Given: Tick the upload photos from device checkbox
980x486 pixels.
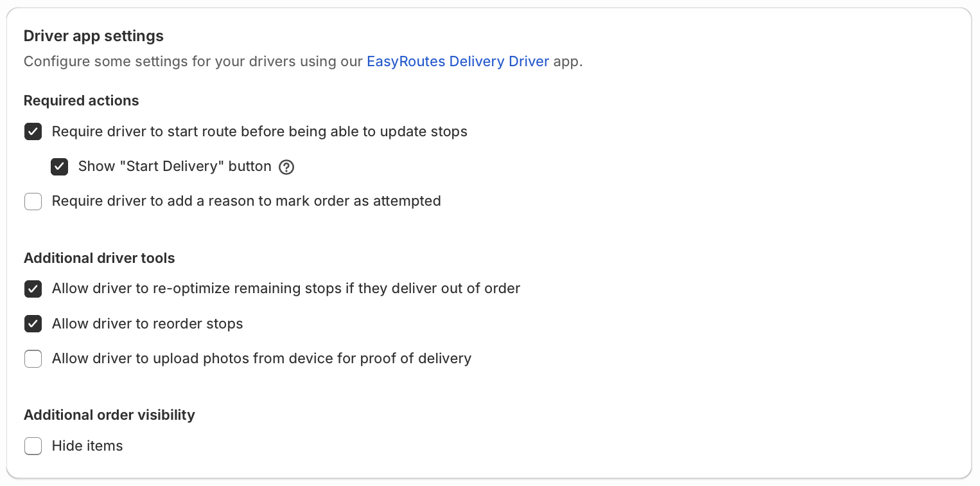Looking at the screenshot, I should coord(33,358).
